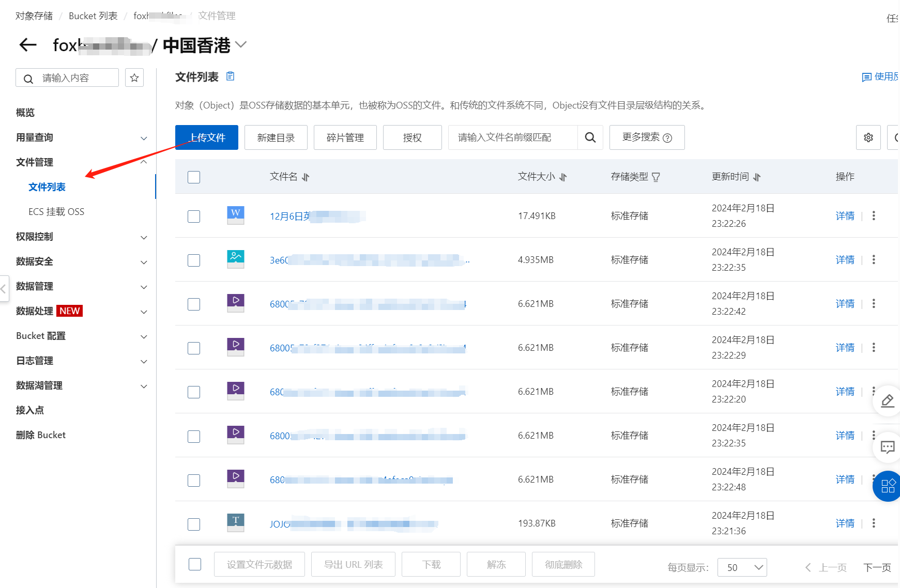Focus the 请输入文件名前缀匹配 search field
Viewport: 900px width, 588px height.
(513, 137)
